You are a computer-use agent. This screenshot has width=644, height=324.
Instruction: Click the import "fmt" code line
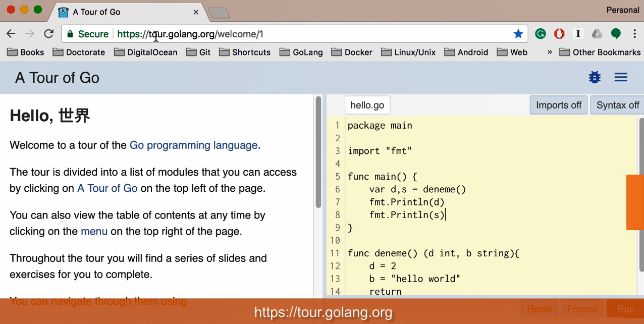380,151
